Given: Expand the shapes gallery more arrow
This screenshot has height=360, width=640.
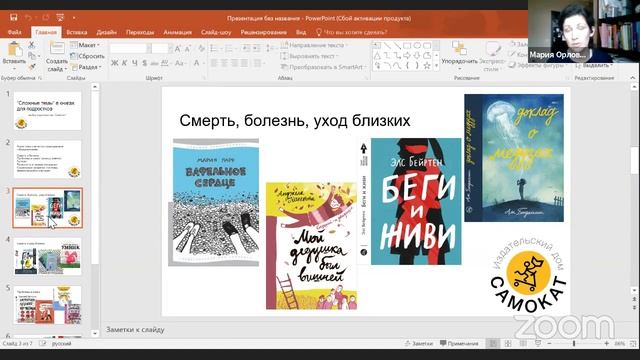Looking at the screenshot, I should (x=436, y=66).
